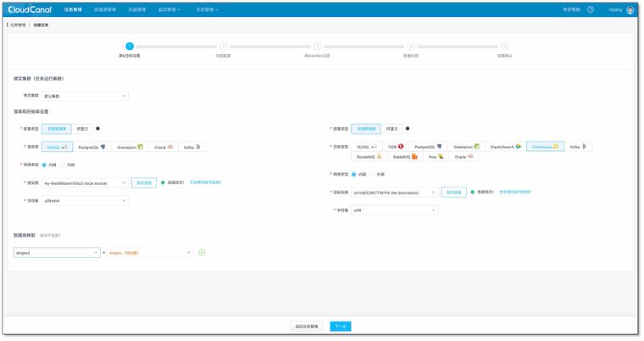Add a database mapping with green plus icon
The image size is (644, 341).
pyautogui.click(x=202, y=253)
